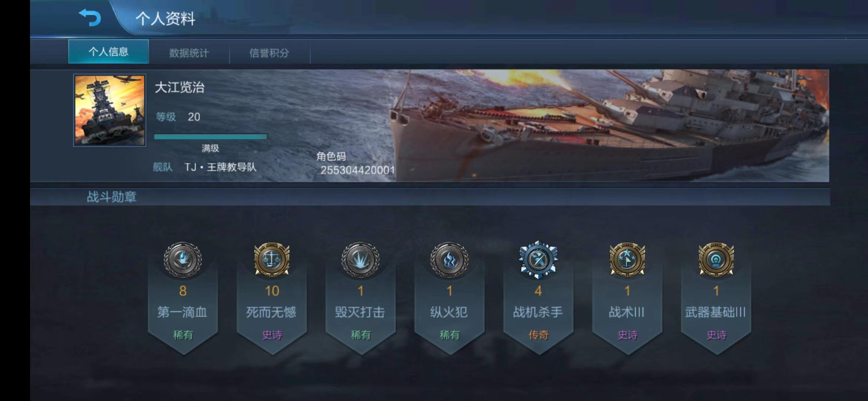Select the 战术III flag medal icon

(x=627, y=260)
